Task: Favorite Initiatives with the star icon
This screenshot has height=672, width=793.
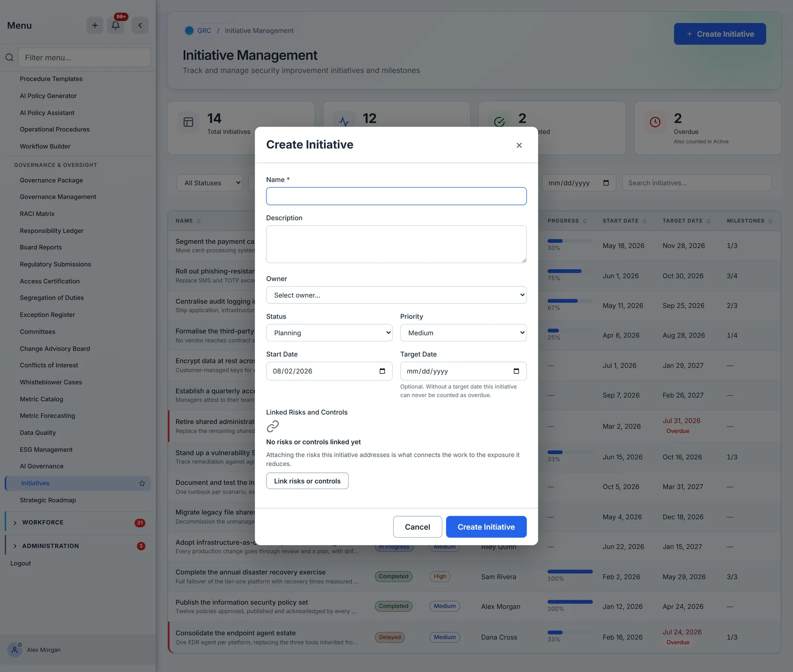Action: click(x=142, y=483)
